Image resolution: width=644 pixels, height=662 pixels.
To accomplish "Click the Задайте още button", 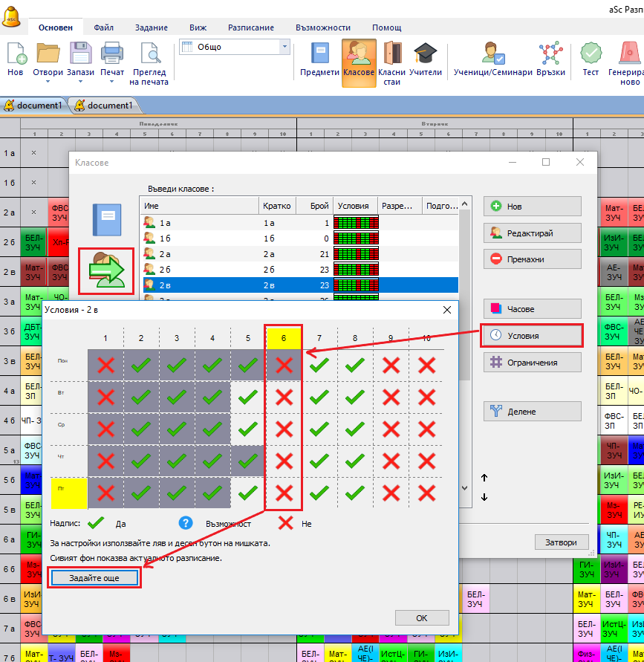I will click(x=93, y=578).
